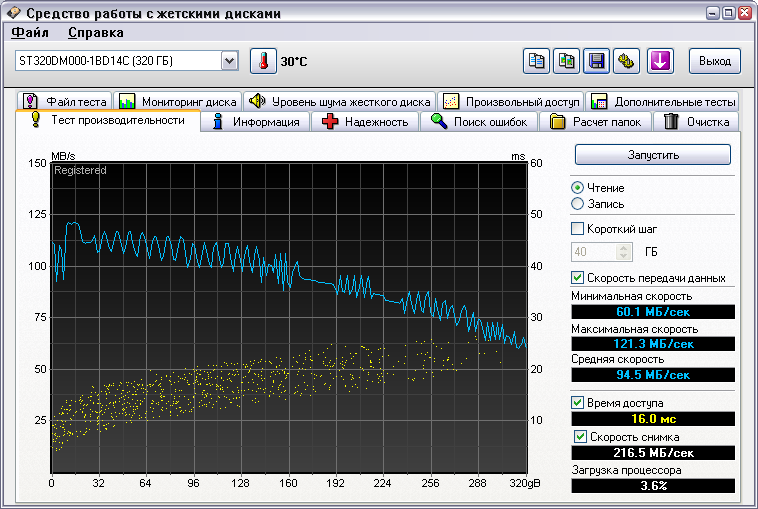Select the Чтение radio button
This screenshot has height=509, width=758.
coord(577,188)
